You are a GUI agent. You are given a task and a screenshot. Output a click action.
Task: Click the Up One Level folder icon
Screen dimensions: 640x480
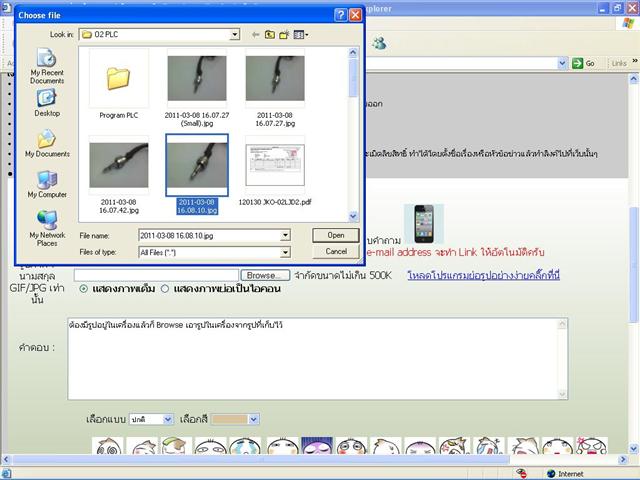pyautogui.click(x=270, y=34)
